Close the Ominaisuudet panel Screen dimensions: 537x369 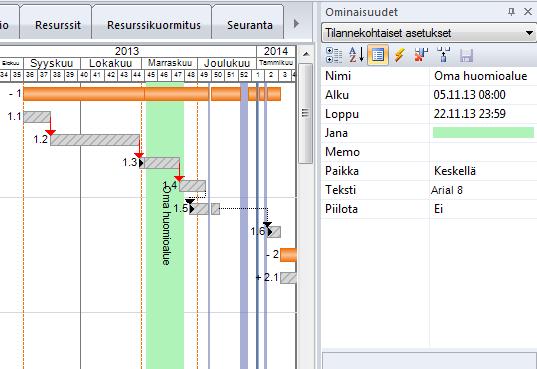528,12
